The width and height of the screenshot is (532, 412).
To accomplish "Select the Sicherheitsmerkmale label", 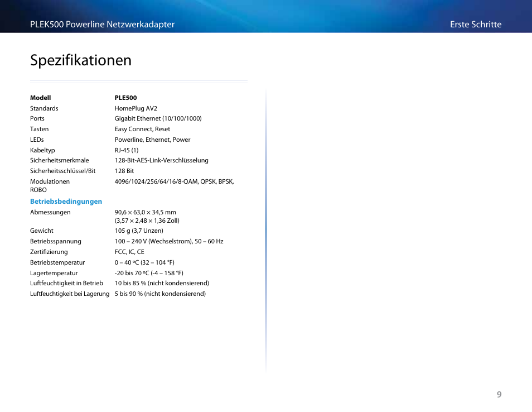I will [x=59, y=160].
